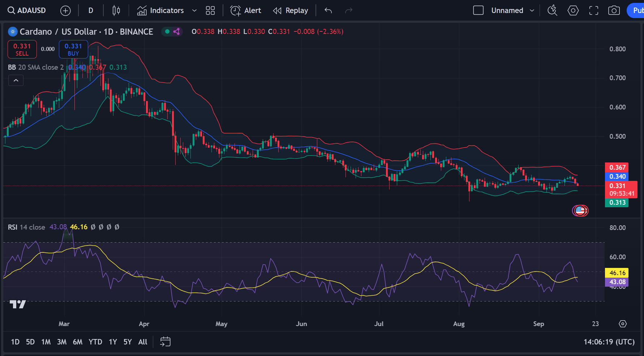Click the Replay button
The image size is (644, 356).
291,10
